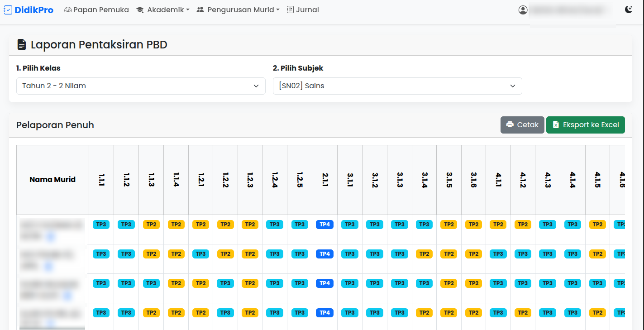Open the Pilih Subjek subject dropdown
Screen dimensions: 644x330
(397, 86)
